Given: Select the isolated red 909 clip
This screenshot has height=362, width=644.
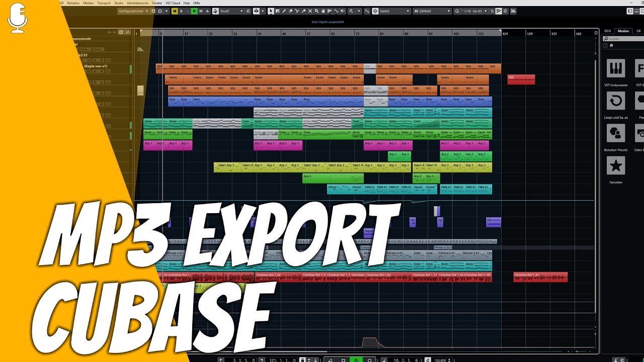Looking at the screenshot, I should (521, 79).
